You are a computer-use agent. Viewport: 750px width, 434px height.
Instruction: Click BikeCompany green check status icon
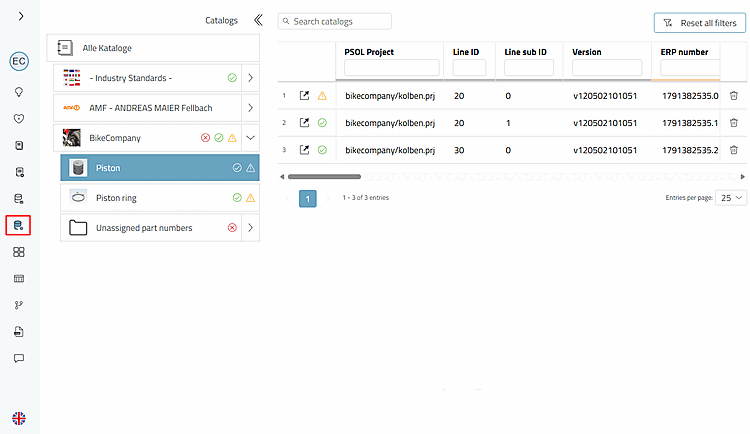(x=219, y=138)
